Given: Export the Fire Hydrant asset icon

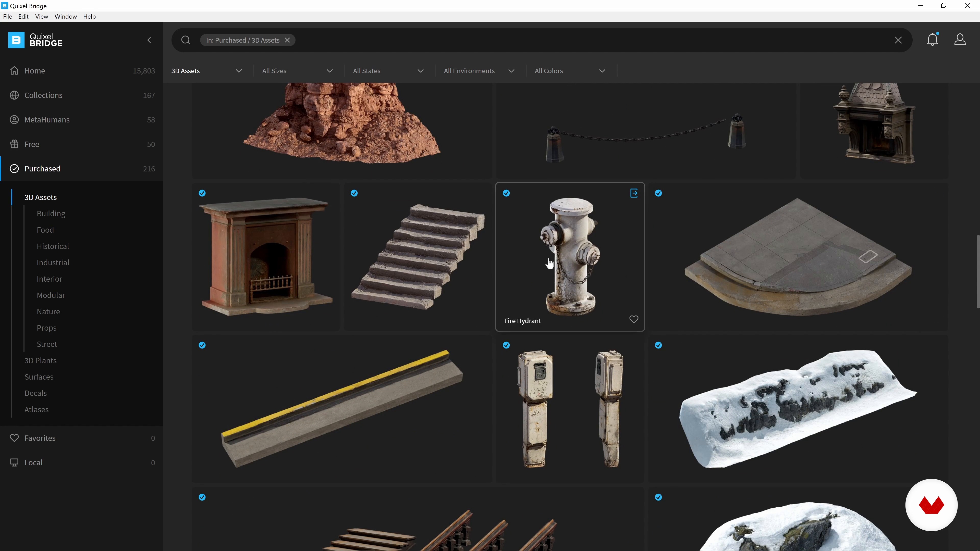Looking at the screenshot, I should click(x=634, y=193).
